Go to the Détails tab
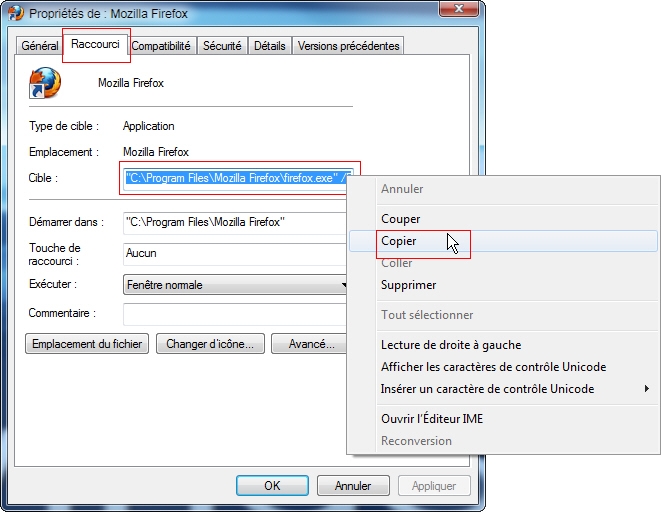 (269, 46)
